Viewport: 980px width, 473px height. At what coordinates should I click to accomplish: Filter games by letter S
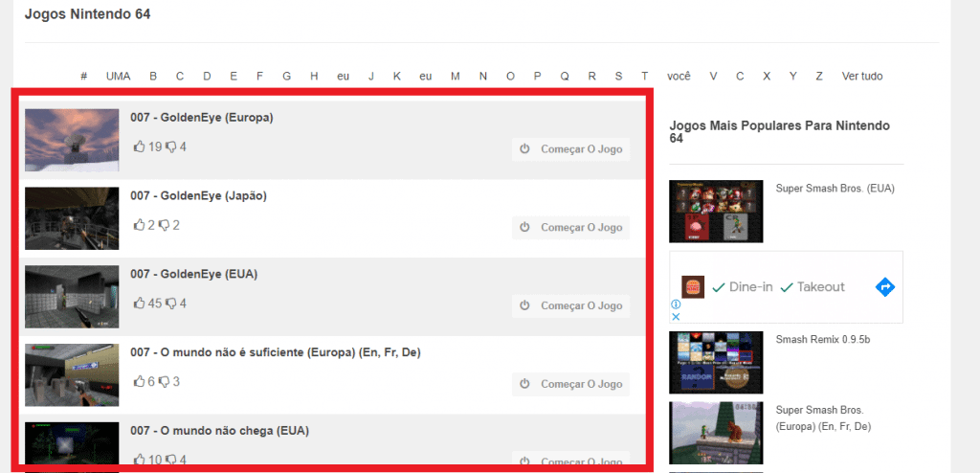click(x=619, y=77)
